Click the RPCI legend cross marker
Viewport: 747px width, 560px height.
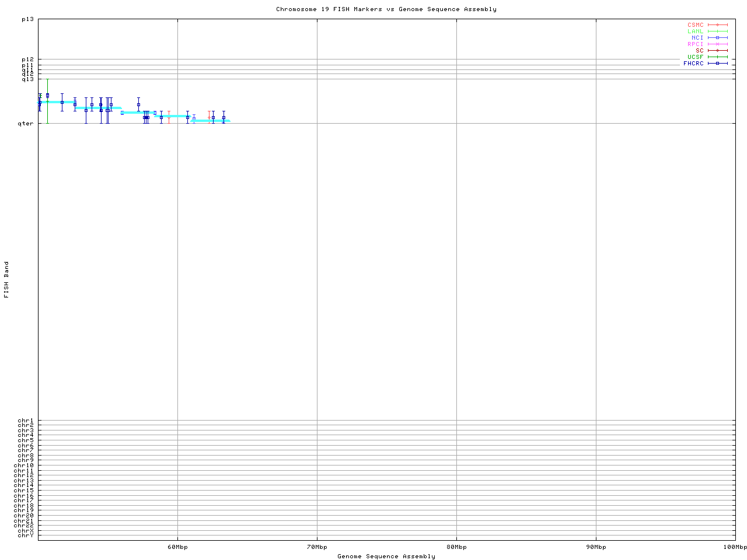717,44
